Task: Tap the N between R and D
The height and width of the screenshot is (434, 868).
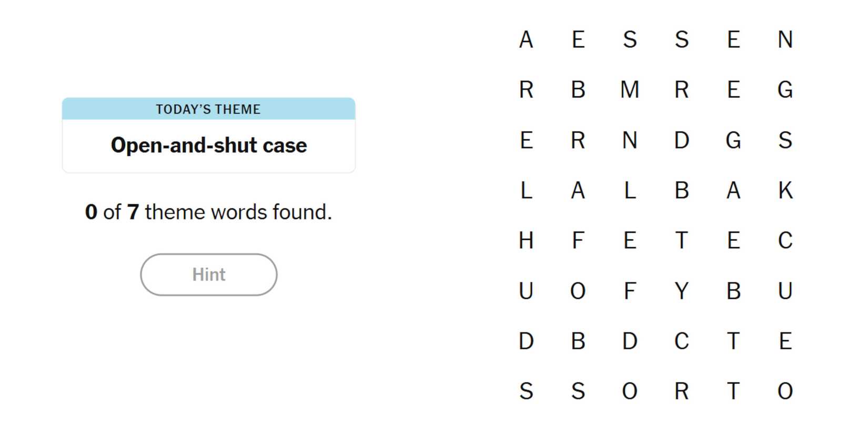Action: (x=630, y=140)
